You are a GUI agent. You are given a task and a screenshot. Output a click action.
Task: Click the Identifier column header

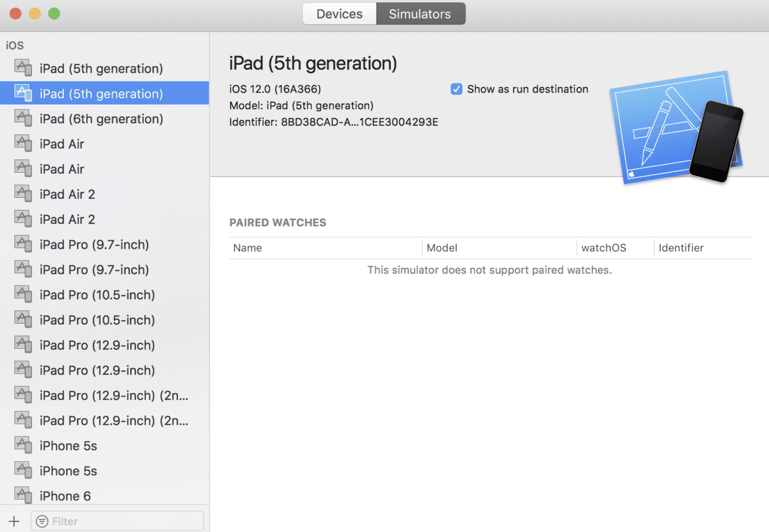coord(703,248)
